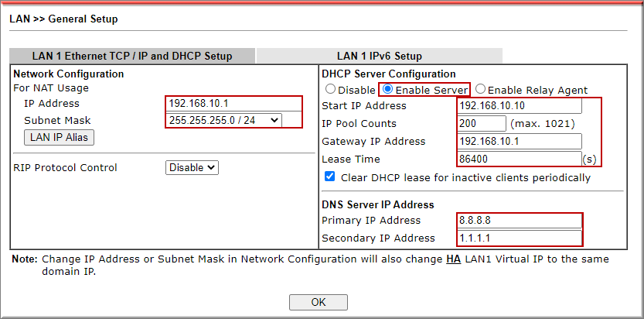
Task: Click the Gateway IP Address field
Action: (519, 141)
